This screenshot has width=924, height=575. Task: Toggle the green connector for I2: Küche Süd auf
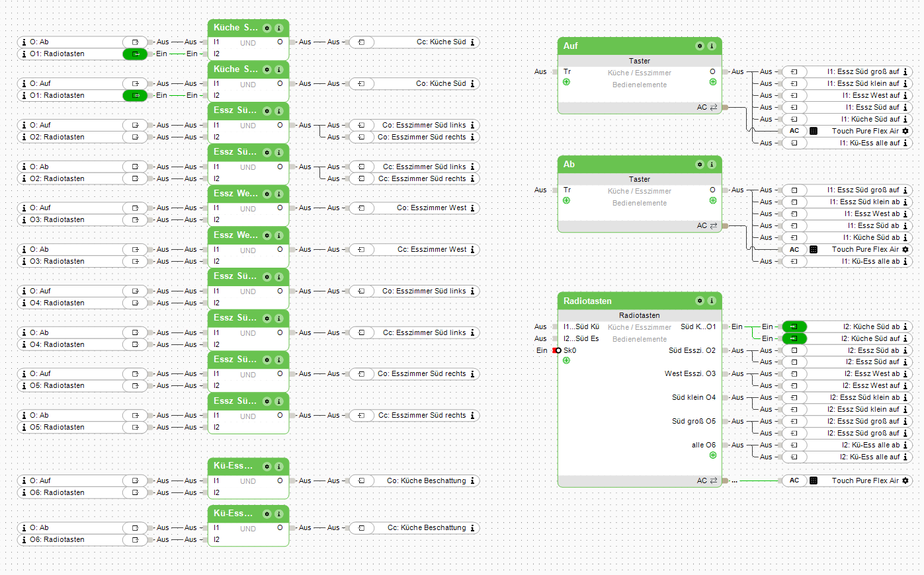[x=794, y=338]
